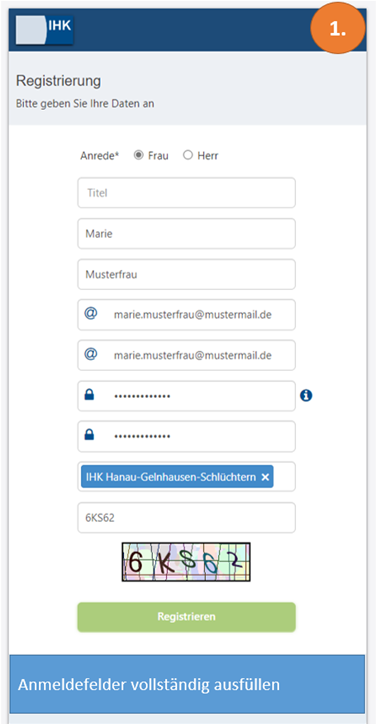This screenshot has height=724, width=378.
Task: Click the password info icon
Action: point(306,396)
